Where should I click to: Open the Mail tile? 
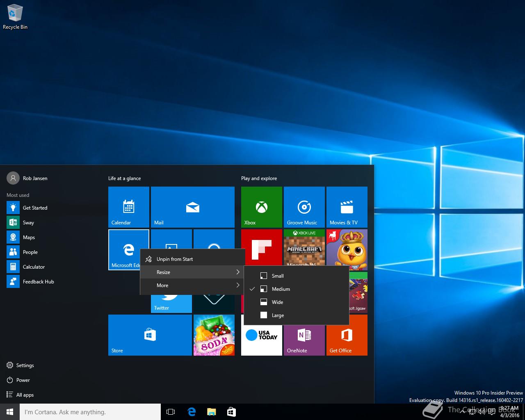(193, 207)
